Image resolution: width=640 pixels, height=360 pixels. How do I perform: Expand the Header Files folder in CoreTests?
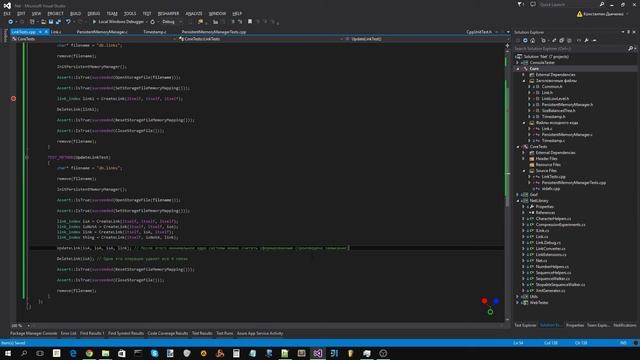[x=524, y=158]
